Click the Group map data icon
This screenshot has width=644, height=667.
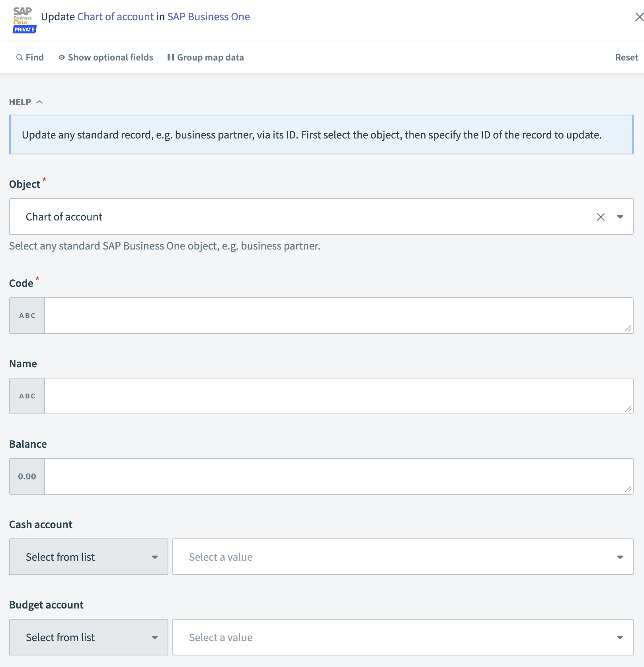pyautogui.click(x=170, y=57)
